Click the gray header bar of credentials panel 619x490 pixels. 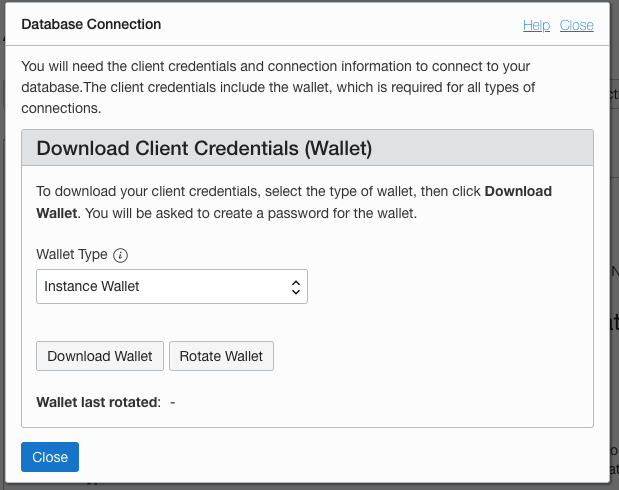[x=308, y=148]
